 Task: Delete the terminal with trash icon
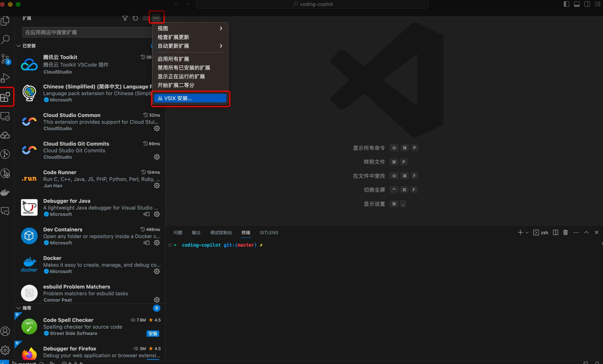tap(566, 232)
